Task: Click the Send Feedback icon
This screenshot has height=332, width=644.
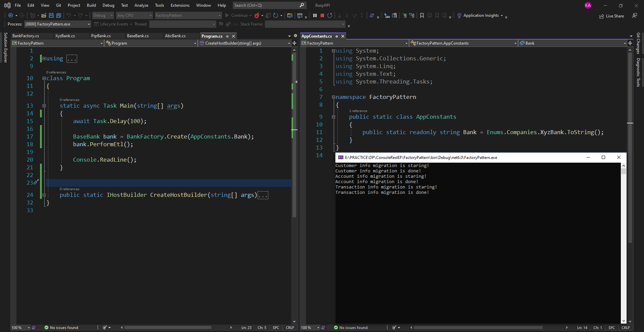Action: (635, 15)
